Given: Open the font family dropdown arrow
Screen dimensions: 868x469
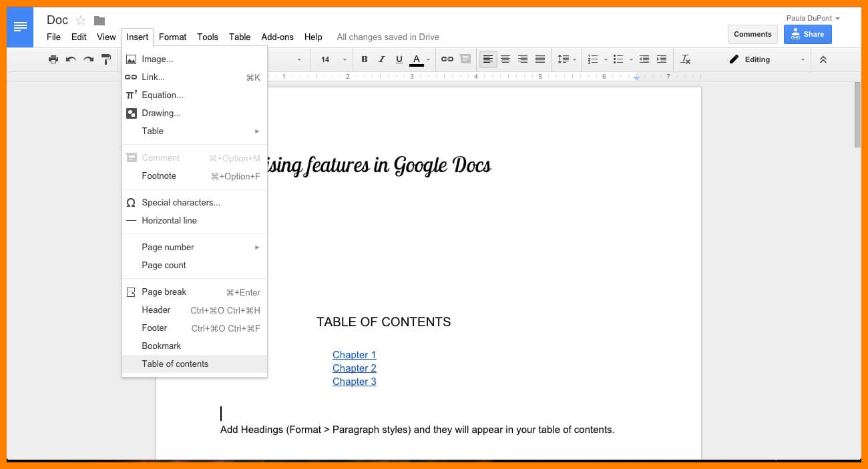Looking at the screenshot, I should click(x=299, y=59).
